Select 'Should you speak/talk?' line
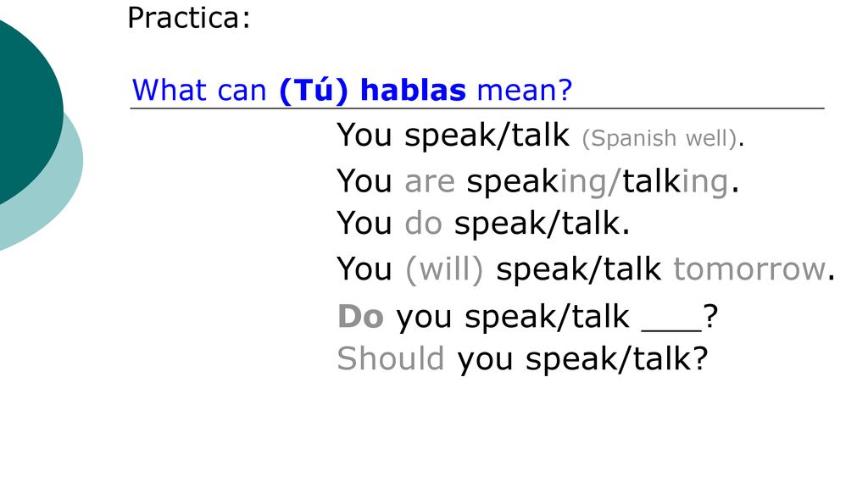The height and width of the screenshot is (488, 868). (522, 358)
